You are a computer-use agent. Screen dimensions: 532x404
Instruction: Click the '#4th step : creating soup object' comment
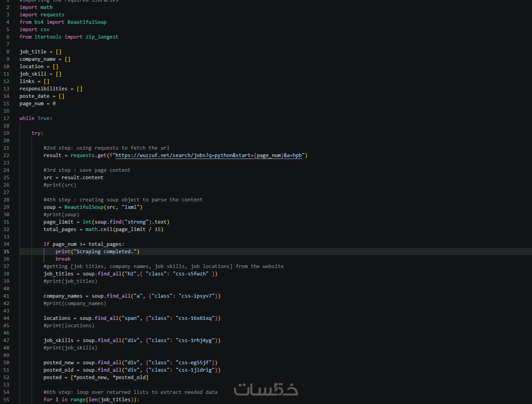(123, 200)
